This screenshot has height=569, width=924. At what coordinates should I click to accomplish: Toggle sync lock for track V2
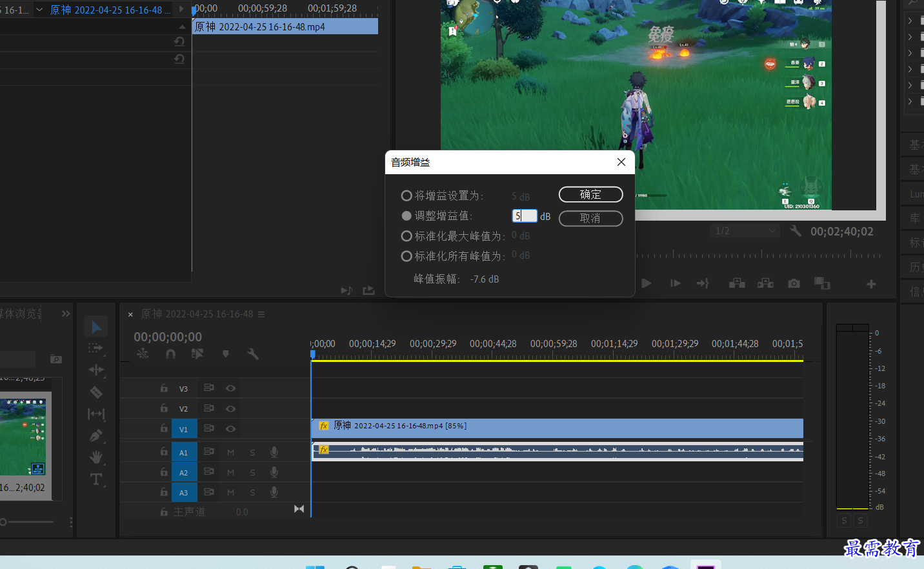pos(208,408)
